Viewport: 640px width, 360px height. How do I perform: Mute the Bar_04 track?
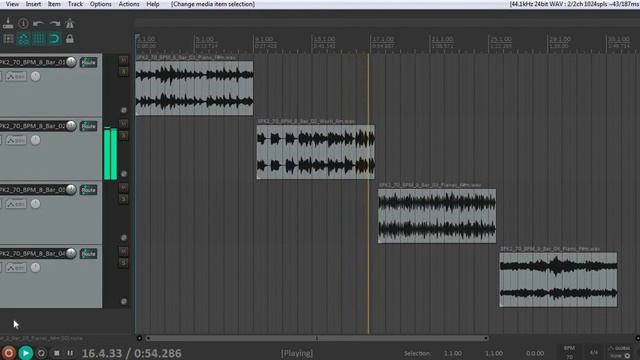pos(123,251)
